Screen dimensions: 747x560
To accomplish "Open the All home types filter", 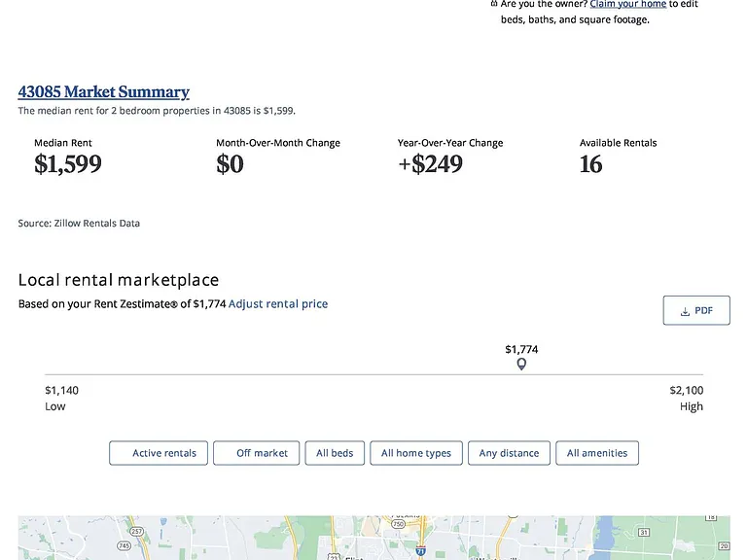I will coord(416,453).
